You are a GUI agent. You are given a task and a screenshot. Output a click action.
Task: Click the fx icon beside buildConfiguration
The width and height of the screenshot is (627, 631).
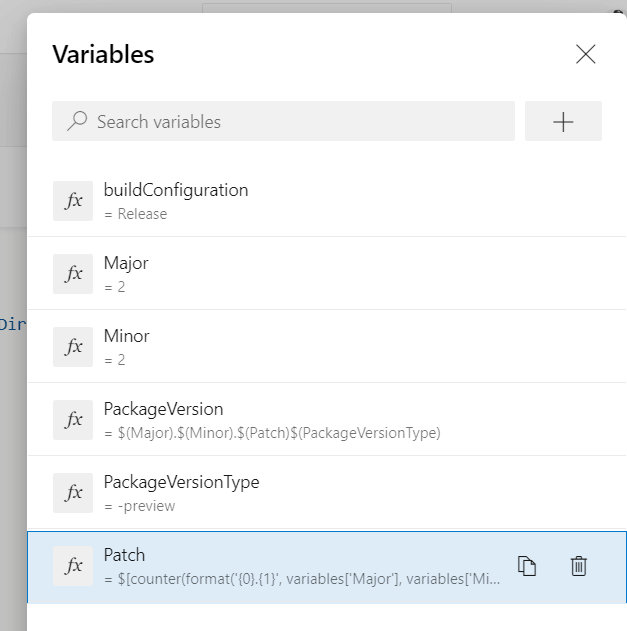(73, 201)
